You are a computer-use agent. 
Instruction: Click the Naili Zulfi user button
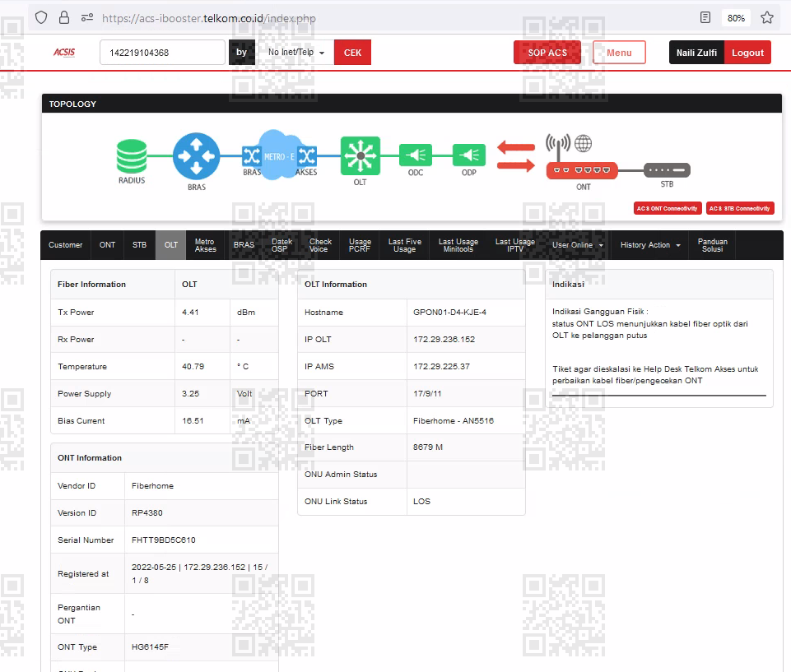(696, 53)
